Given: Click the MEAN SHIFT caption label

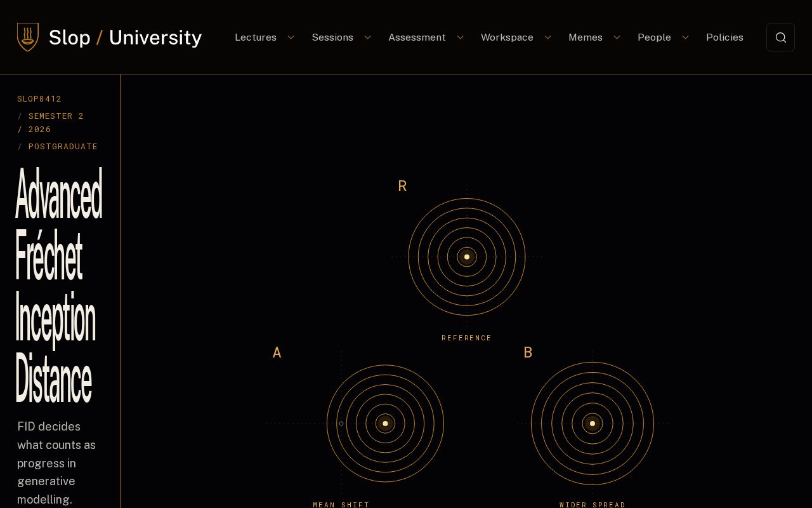Looking at the screenshot, I should pos(341,505).
